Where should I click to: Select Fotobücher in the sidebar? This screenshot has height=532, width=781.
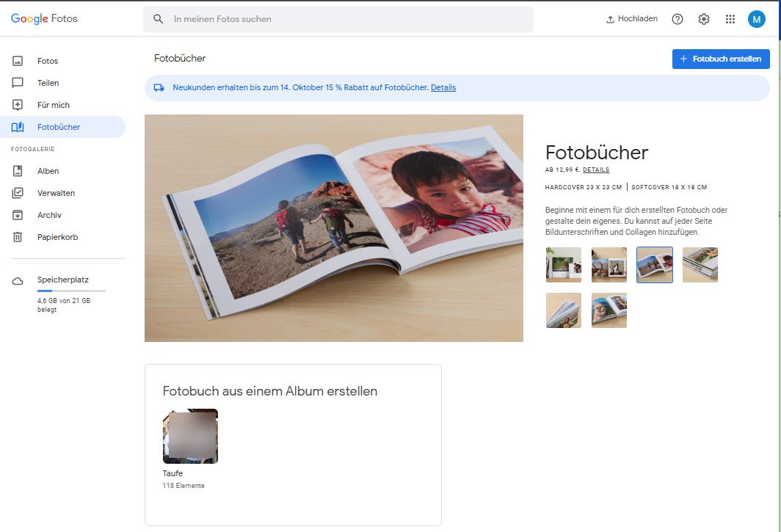pyautogui.click(x=63, y=127)
